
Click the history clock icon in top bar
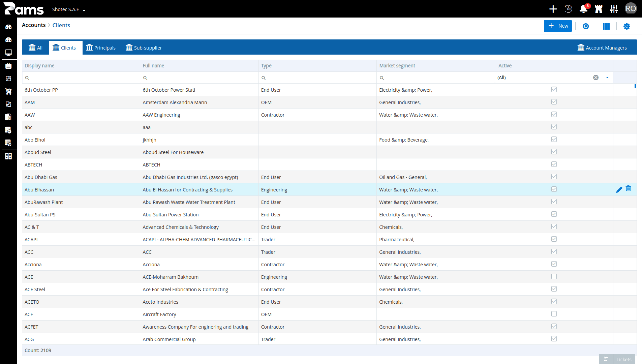pyautogui.click(x=568, y=9)
